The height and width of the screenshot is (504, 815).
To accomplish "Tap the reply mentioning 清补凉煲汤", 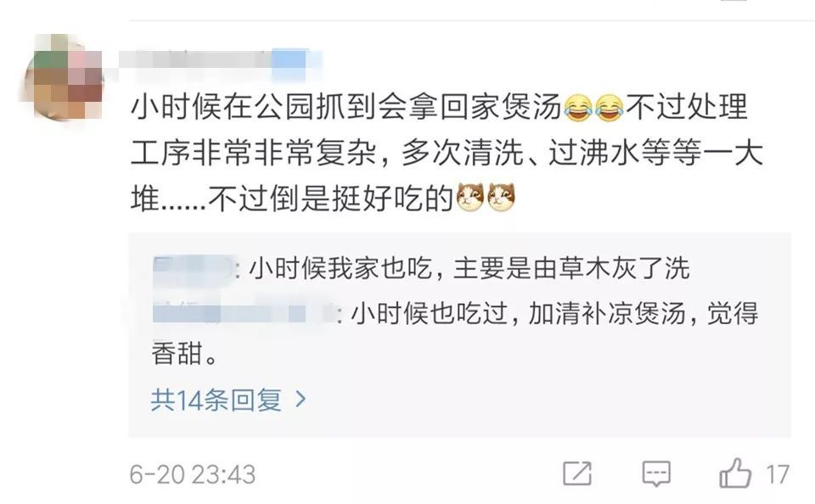I will point(455,334).
